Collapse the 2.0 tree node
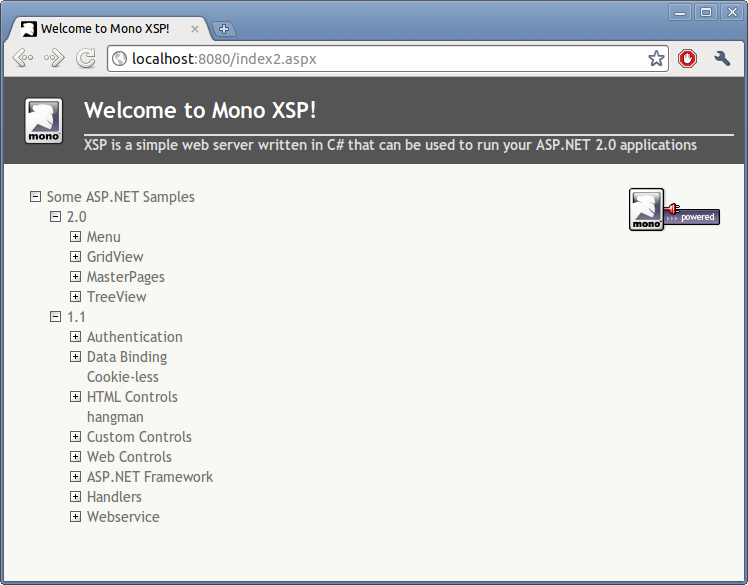The height and width of the screenshot is (585, 748). pyautogui.click(x=55, y=217)
